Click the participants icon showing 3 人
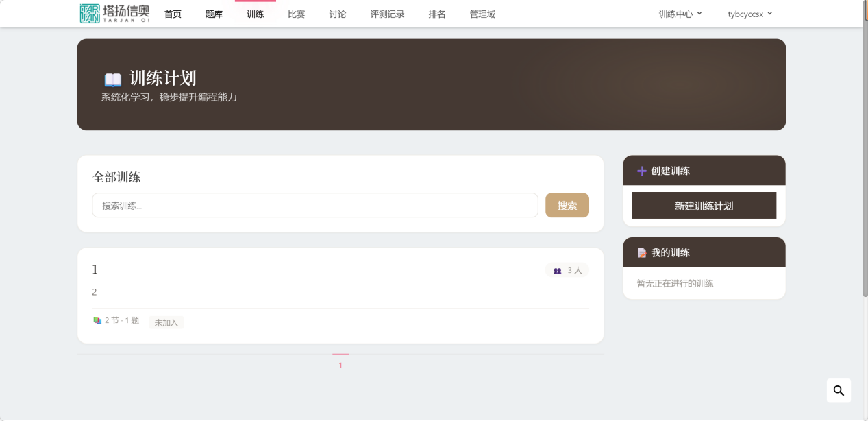868x421 pixels. coord(557,271)
